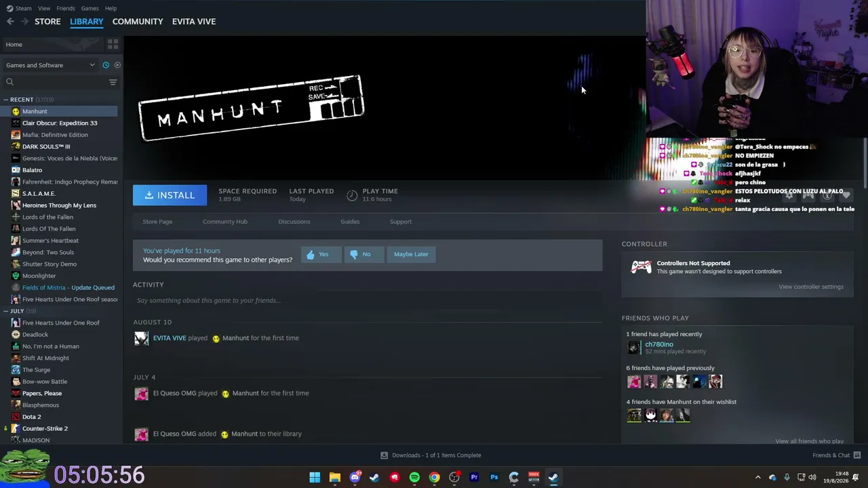Click the microphone tray icon
This screenshot has height=488, width=868.
pyautogui.click(x=787, y=477)
